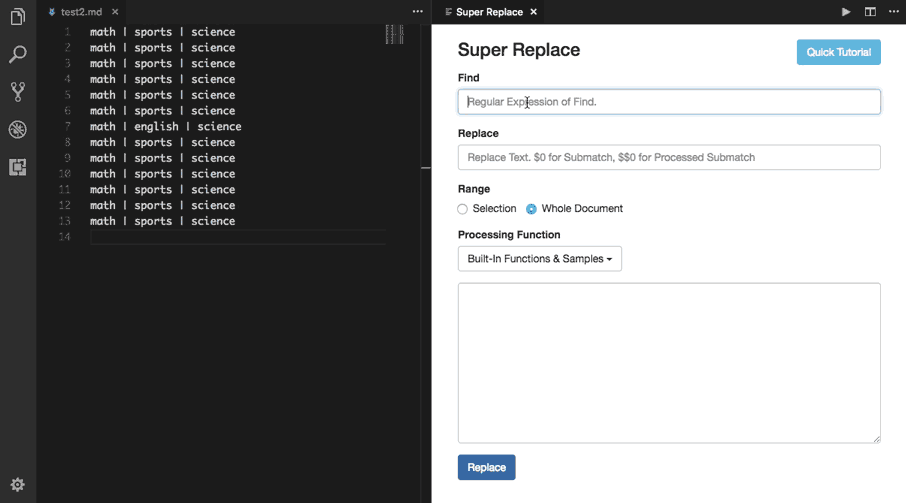Click inside the processing function text area
Screen dimensions: 906x503
(x=669, y=363)
